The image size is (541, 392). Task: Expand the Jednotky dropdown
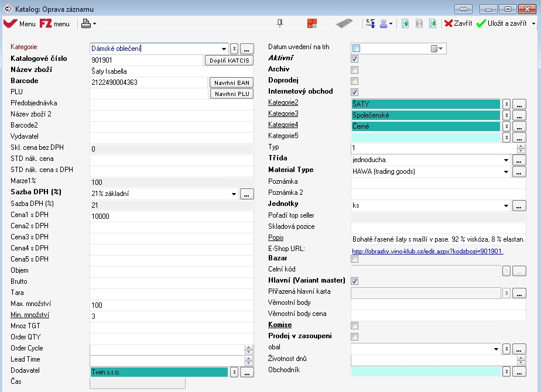pyautogui.click(x=506, y=206)
